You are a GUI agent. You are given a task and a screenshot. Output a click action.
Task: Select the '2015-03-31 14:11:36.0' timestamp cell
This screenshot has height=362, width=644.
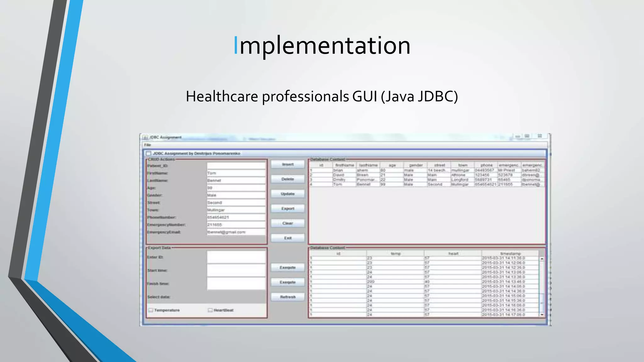click(x=510, y=258)
